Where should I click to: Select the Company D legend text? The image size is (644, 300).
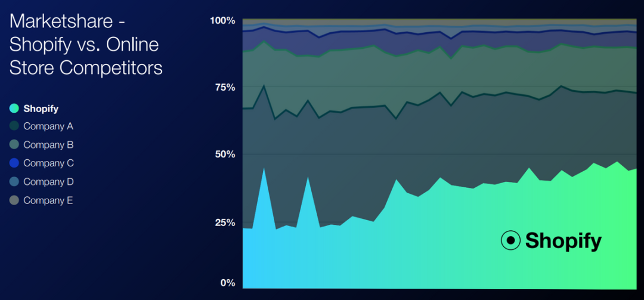coord(48,182)
